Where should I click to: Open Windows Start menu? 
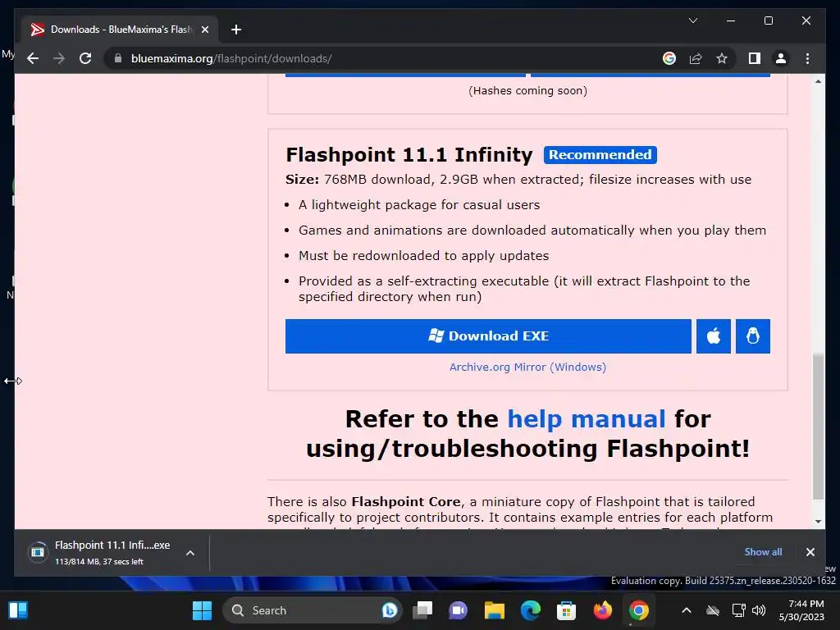202,610
